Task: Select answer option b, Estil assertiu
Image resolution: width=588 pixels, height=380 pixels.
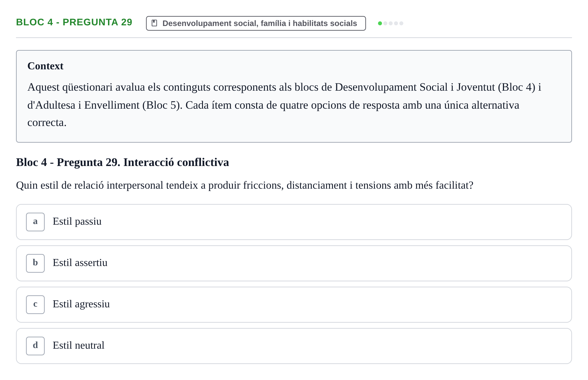Action: [x=294, y=263]
